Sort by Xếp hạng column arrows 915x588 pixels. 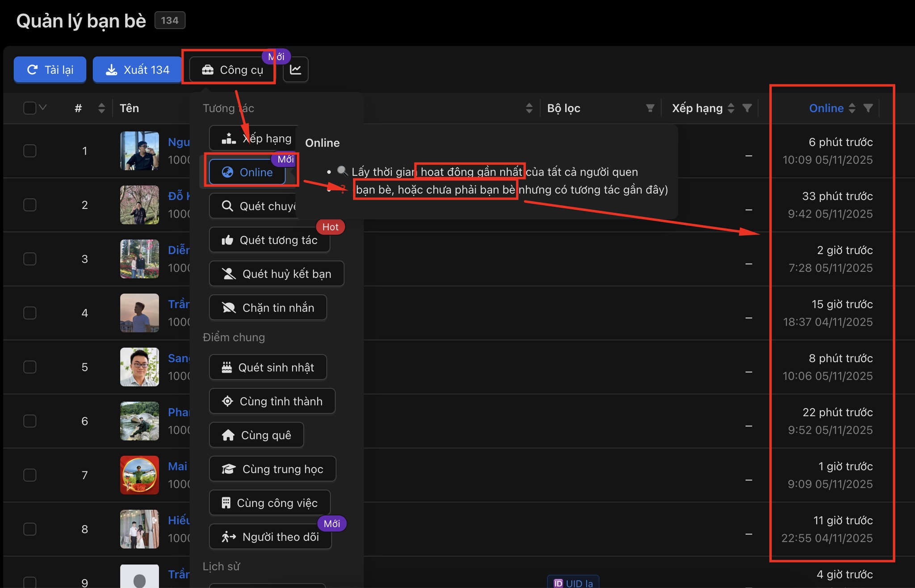coord(731,108)
